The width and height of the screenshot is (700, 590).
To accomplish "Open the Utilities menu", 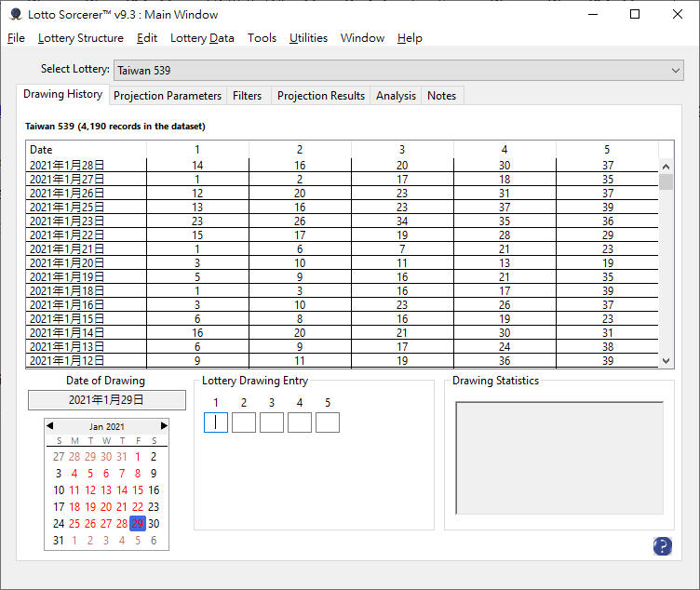I will (308, 38).
